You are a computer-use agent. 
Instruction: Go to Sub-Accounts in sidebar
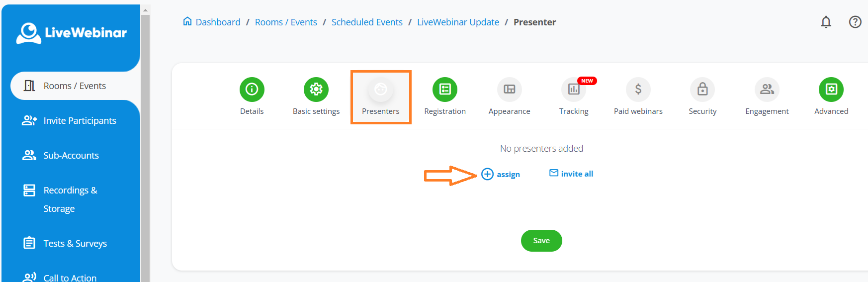click(71, 156)
